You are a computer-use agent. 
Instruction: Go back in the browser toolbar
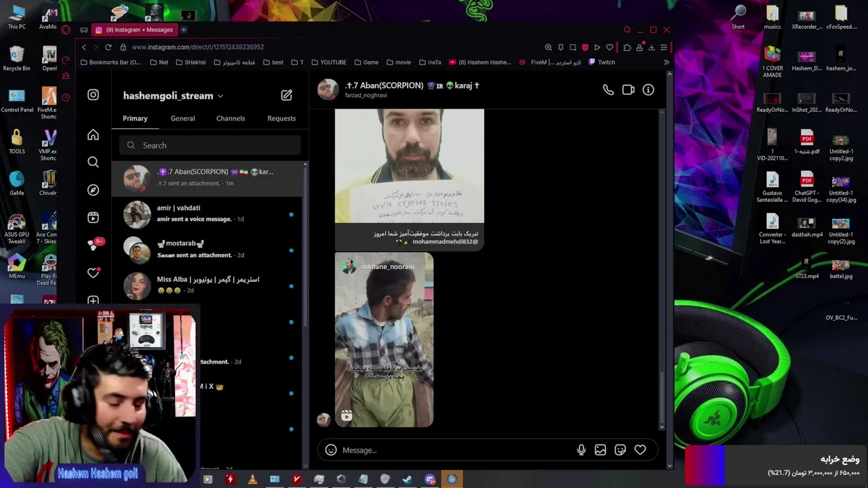(x=84, y=47)
